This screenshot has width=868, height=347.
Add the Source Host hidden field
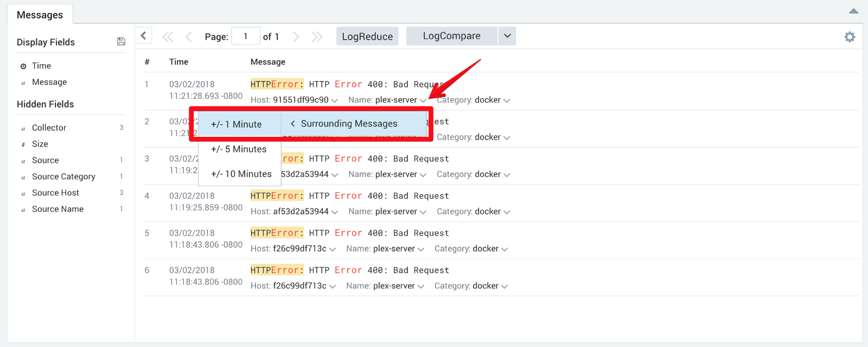coord(55,193)
